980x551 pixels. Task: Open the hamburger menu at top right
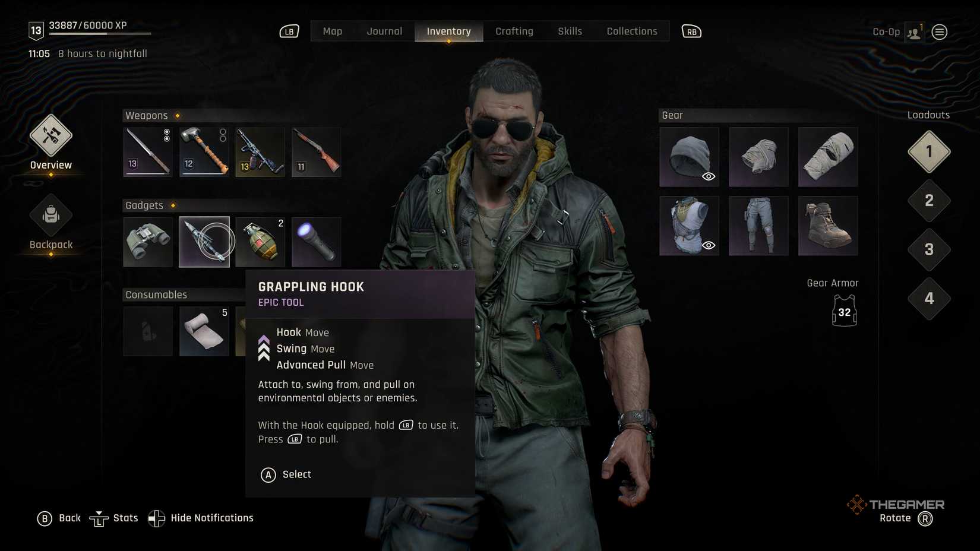[940, 32]
